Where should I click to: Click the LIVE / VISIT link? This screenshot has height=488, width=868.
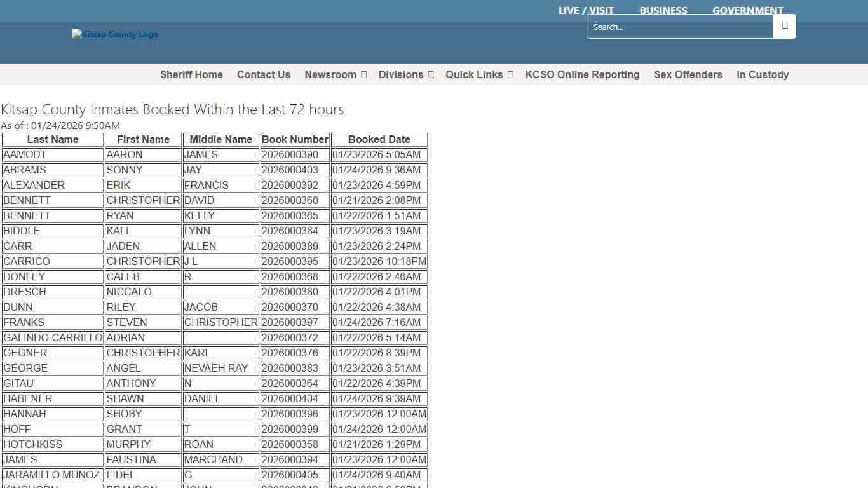585,10
